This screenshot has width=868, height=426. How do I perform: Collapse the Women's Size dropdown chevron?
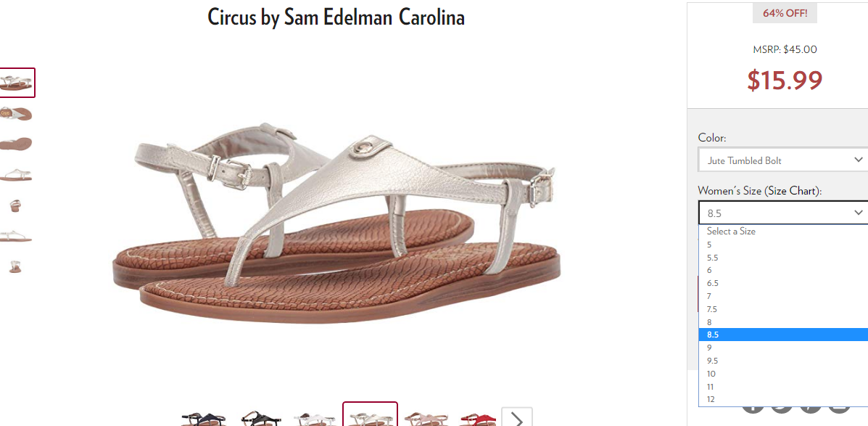coord(859,213)
